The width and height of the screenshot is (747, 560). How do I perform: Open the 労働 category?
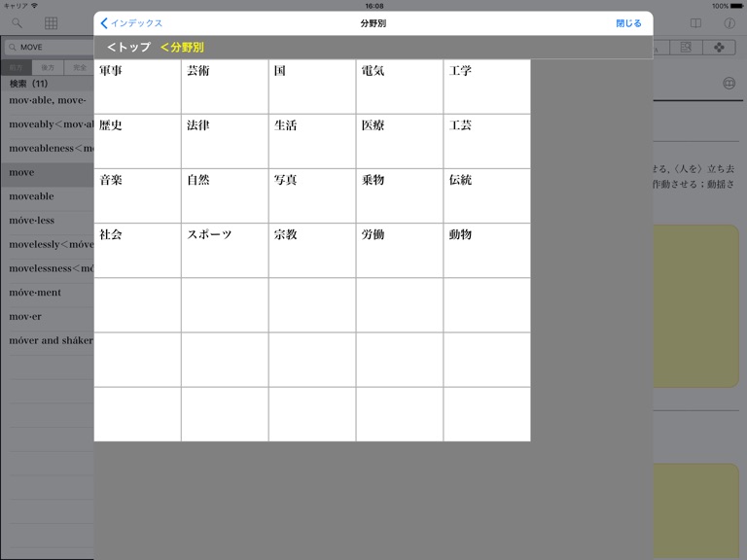point(400,251)
